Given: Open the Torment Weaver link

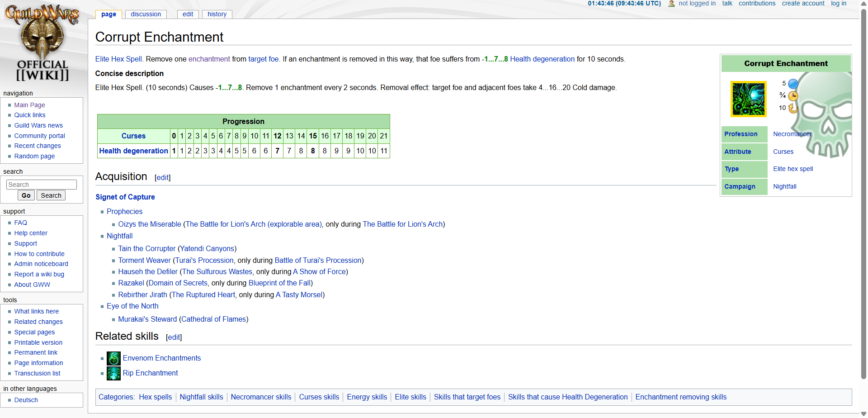Looking at the screenshot, I should click(144, 260).
